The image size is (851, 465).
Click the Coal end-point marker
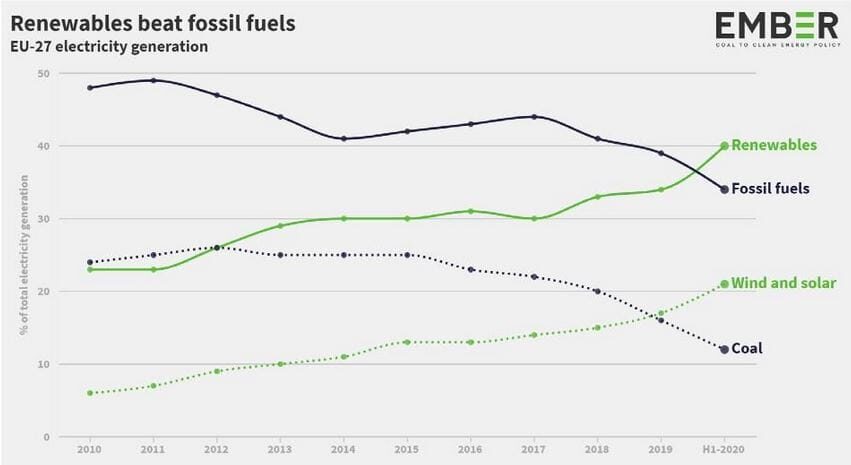coord(724,349)
